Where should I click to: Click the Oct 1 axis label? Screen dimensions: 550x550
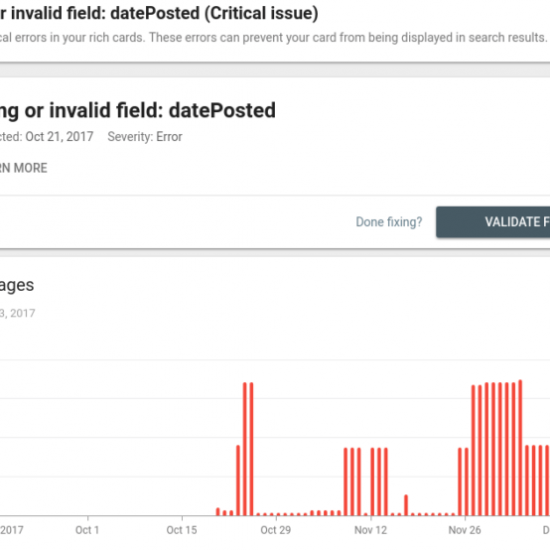[87, 530]
